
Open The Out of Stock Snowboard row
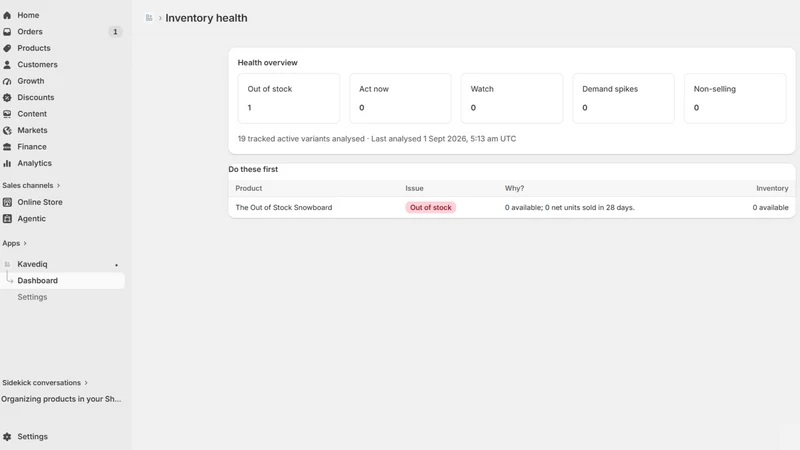(512, 208)
